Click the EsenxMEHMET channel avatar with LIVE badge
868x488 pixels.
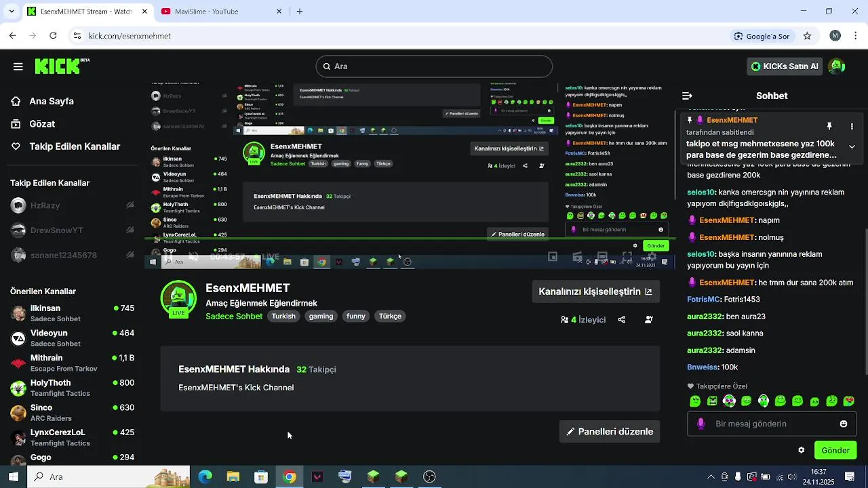point(178,299)
